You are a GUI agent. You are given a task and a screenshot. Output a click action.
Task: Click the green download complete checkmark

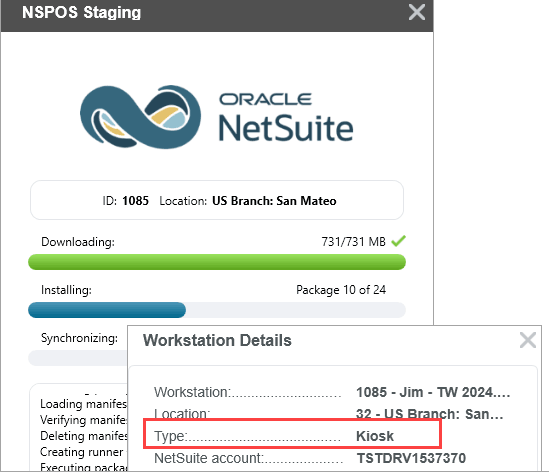click(398, 241)
